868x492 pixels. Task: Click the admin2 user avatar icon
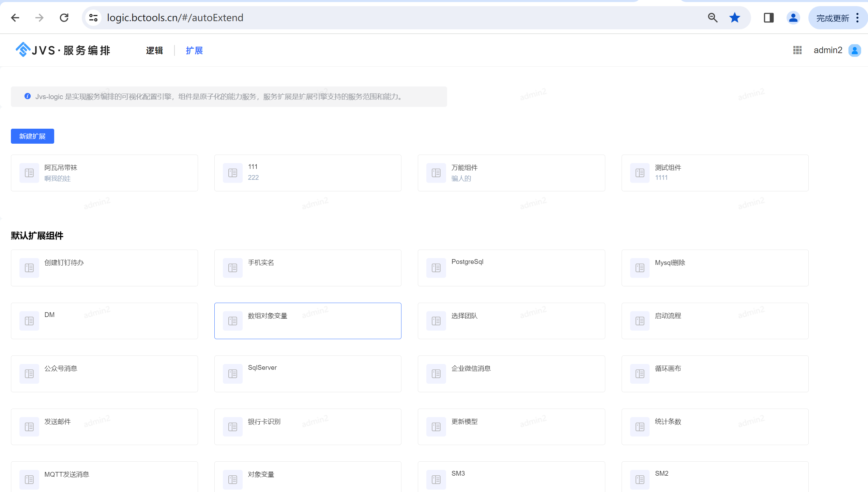pyautogui.click(x=854, y=50)
